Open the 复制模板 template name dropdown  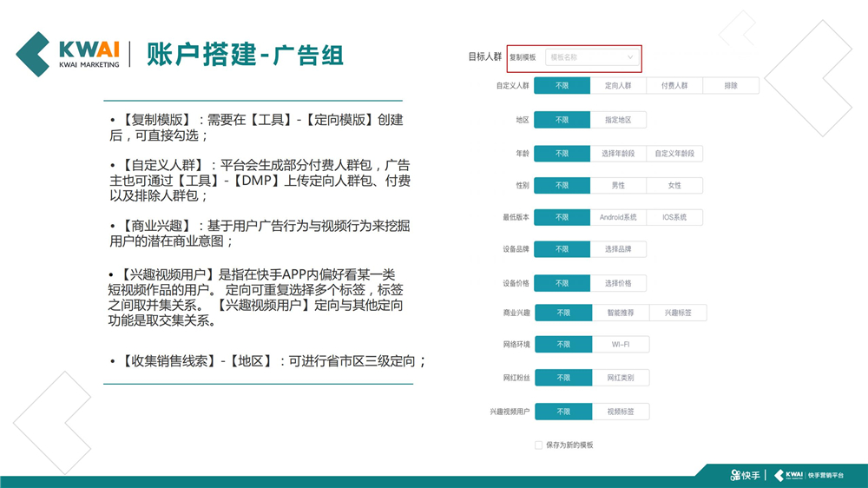(x=593, y=57)
